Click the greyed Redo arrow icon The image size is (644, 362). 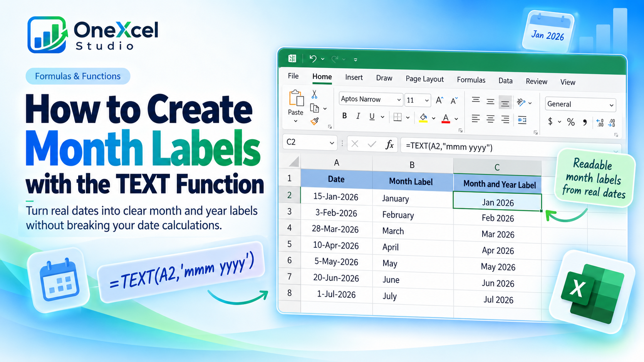pyautogui.click(x=335, y=59)
